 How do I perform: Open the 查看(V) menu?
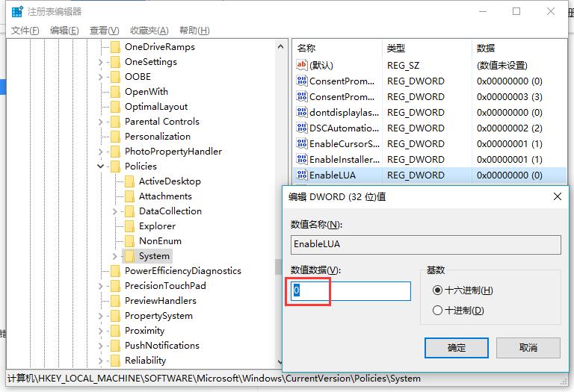point(105,31)
